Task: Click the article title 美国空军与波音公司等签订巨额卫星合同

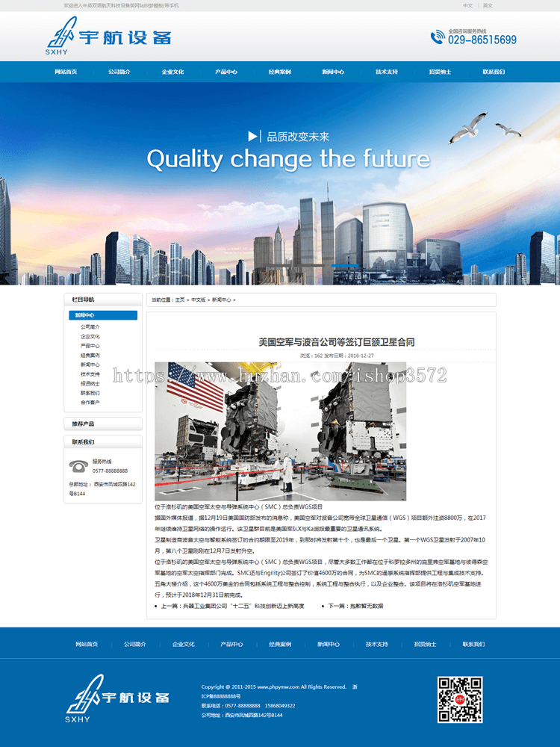Action: point(337,342)
